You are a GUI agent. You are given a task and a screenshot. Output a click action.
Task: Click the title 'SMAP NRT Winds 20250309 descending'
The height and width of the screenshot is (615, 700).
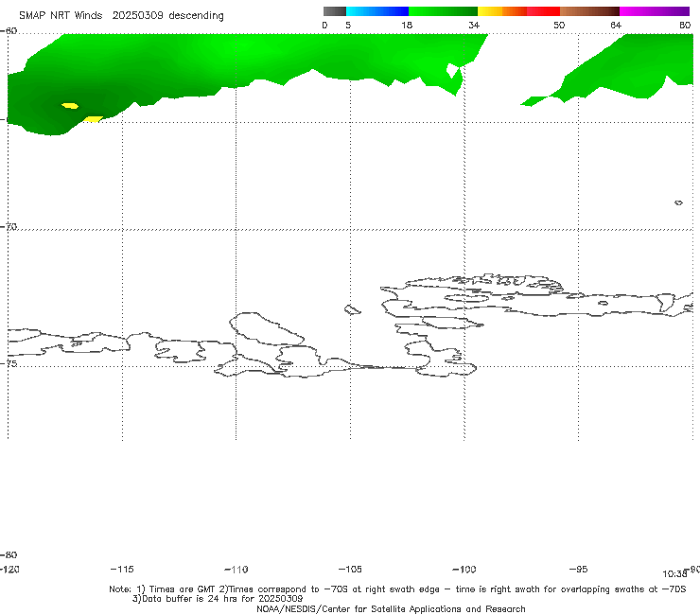coord(121,15)
